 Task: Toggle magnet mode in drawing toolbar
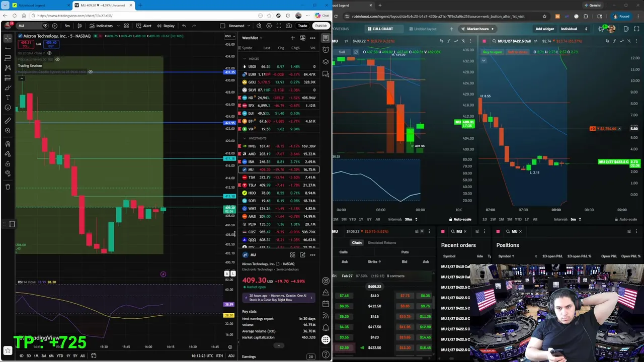tap(8, 144)
